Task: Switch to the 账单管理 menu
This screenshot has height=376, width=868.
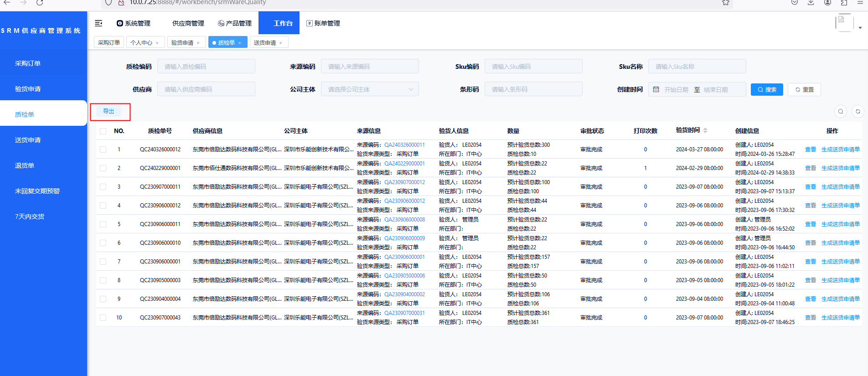Action: point(323,23)
